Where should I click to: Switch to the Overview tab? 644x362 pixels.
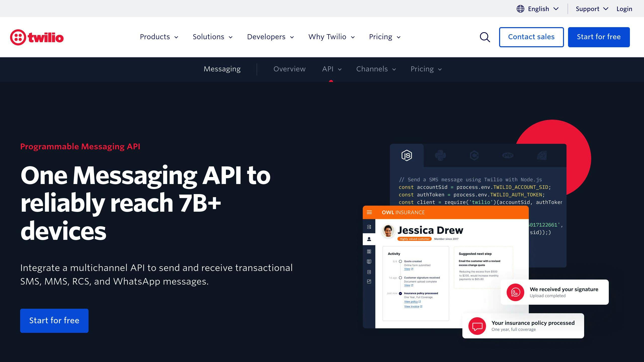pos(289,69)
